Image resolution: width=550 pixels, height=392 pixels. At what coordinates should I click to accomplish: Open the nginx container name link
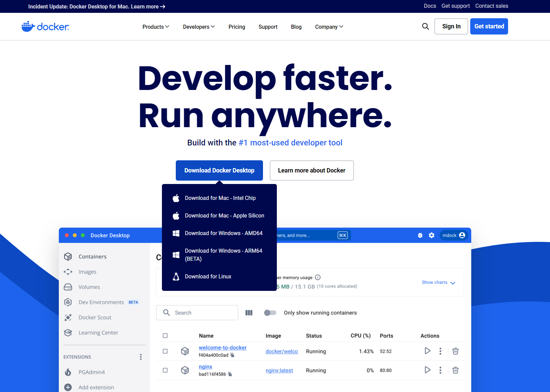click(206, 367)
